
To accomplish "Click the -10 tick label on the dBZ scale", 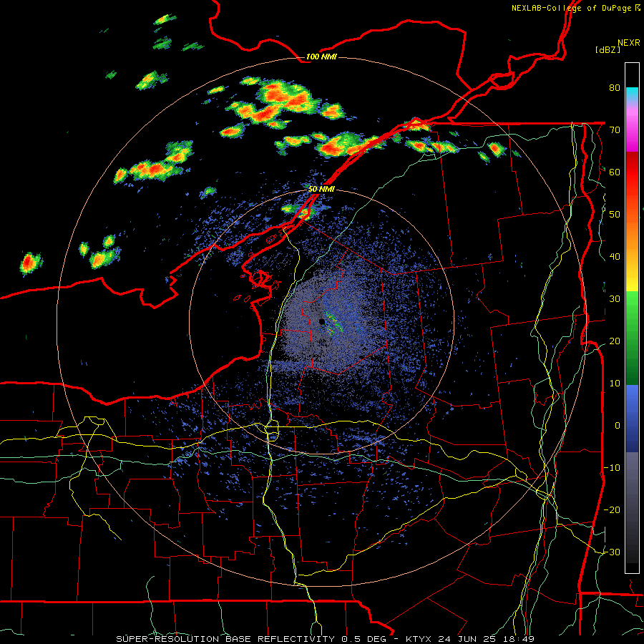I will point(612,467).
